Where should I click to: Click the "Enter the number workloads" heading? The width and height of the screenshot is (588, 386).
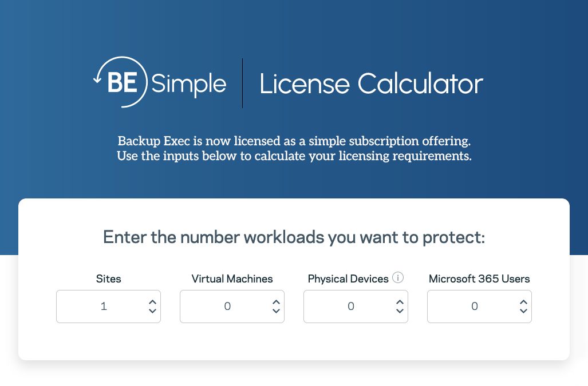[294, 237]
